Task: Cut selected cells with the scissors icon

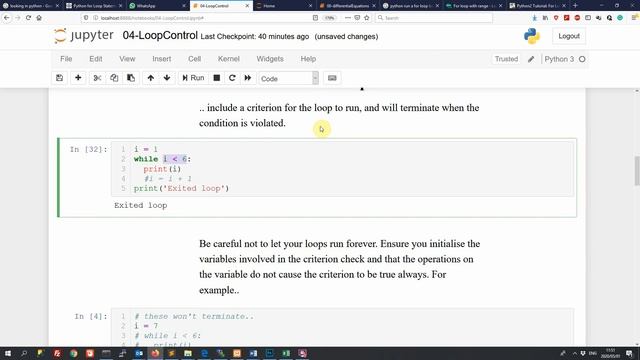Action: point(97,78)
